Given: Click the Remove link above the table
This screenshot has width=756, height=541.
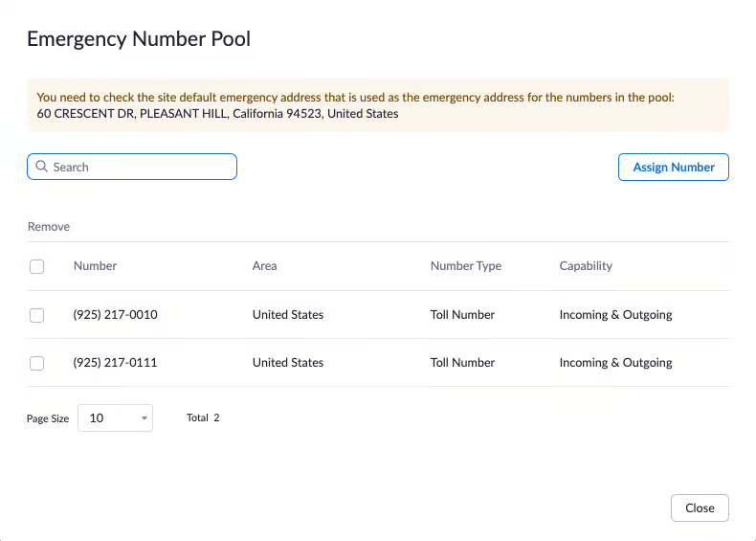Looking at the screenshot, I should 49,227.
